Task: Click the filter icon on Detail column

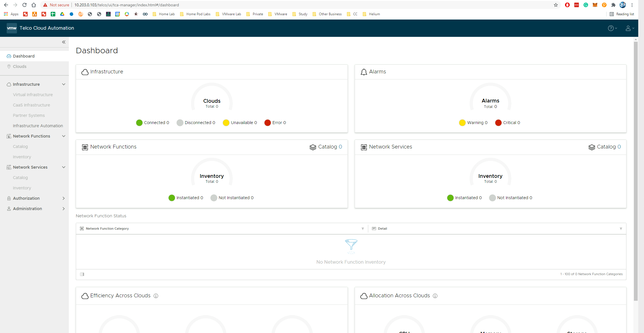Action: pos(621,229)
